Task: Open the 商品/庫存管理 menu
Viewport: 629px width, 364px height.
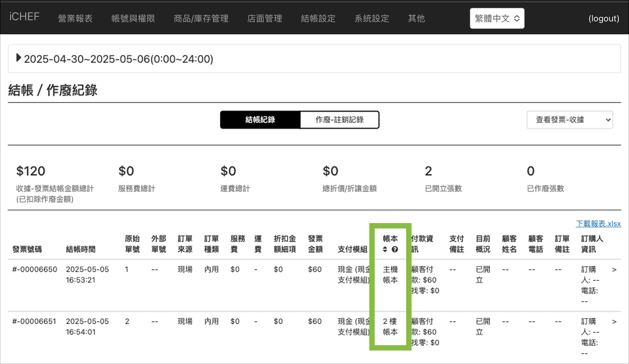Action: (201, 18)
